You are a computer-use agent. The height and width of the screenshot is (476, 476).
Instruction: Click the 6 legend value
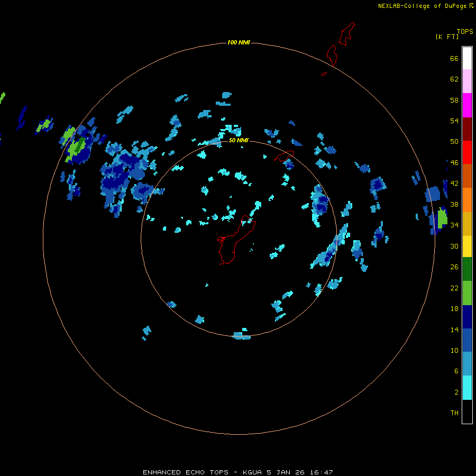[x=456, y=371]
